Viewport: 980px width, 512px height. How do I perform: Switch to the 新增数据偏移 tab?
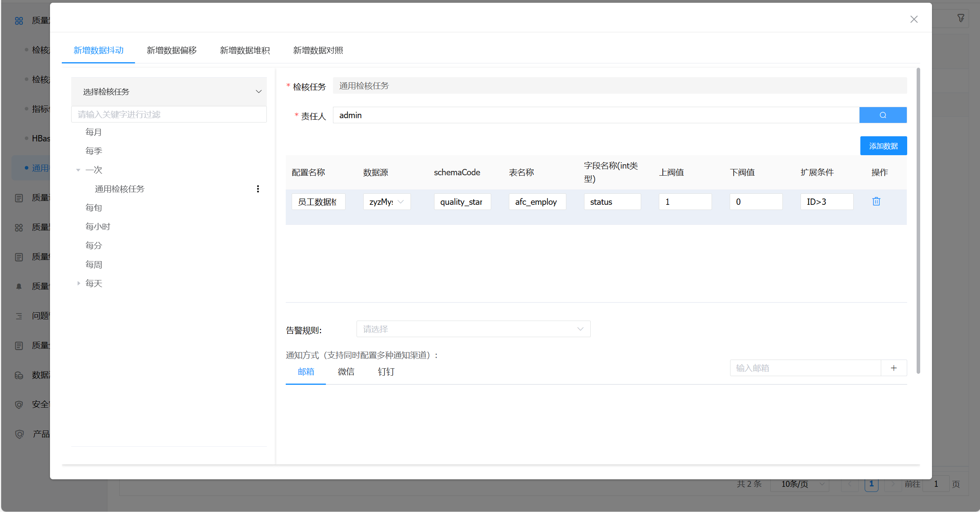coord(172,50)
